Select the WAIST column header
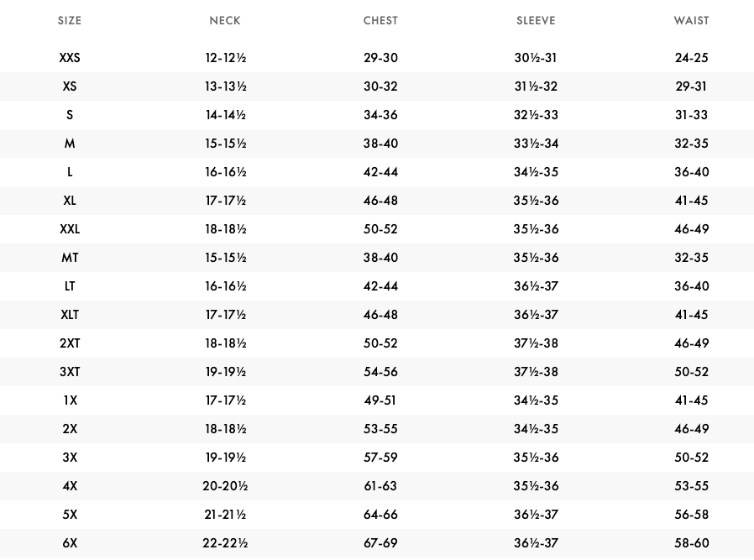The width and height of the screenshot is (754, 560). (x=691, y=21)
